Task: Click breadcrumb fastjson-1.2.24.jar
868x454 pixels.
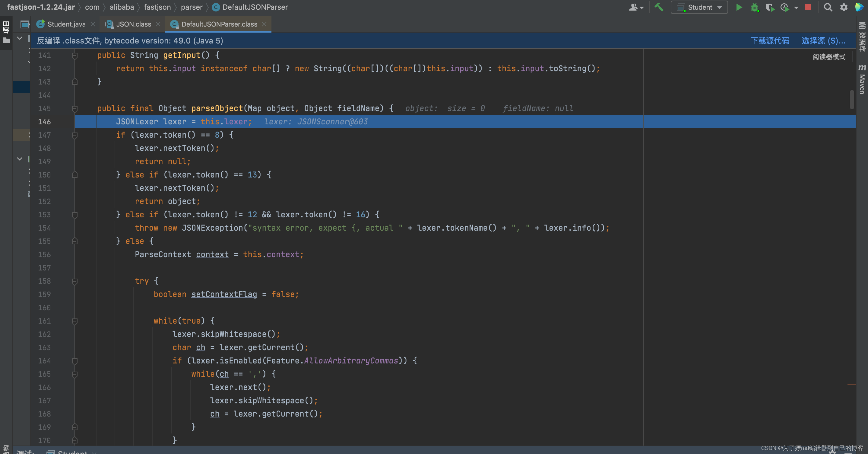Action: [41, 7]
